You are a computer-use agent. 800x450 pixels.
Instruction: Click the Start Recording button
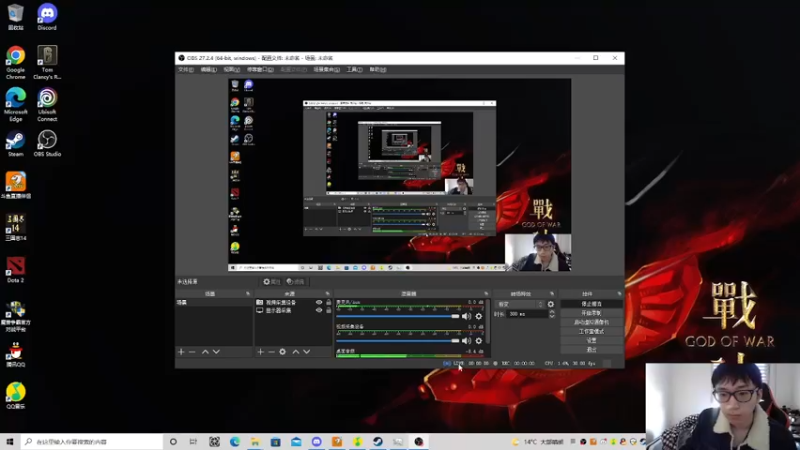tap(591, 313)
